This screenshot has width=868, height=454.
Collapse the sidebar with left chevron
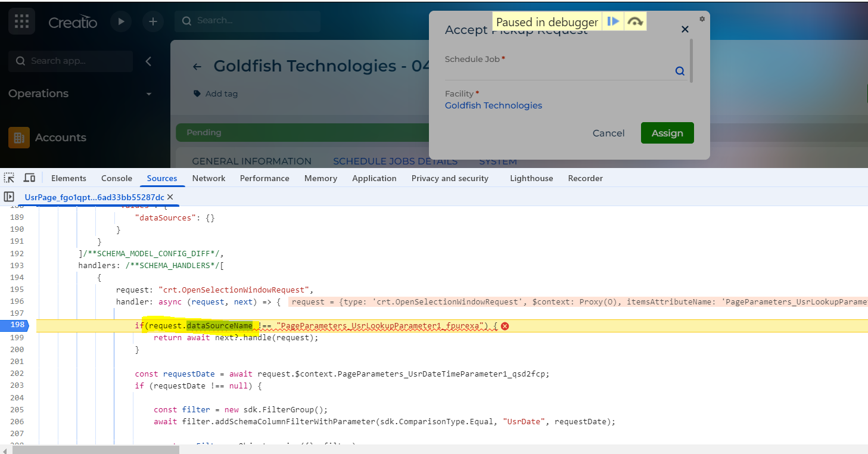(148, 61)
